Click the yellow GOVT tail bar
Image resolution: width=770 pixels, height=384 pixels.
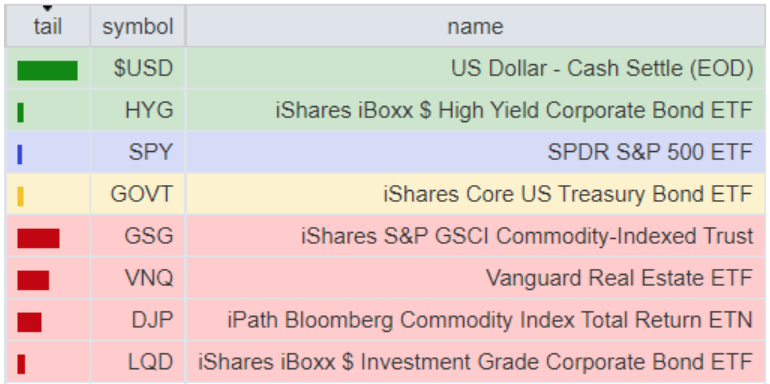coord(20,196)
